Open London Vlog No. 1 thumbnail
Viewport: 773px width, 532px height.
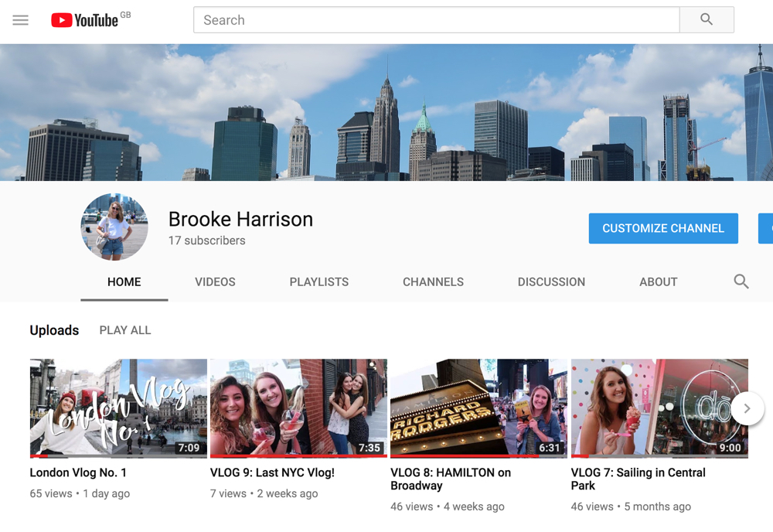pos(118,408)
